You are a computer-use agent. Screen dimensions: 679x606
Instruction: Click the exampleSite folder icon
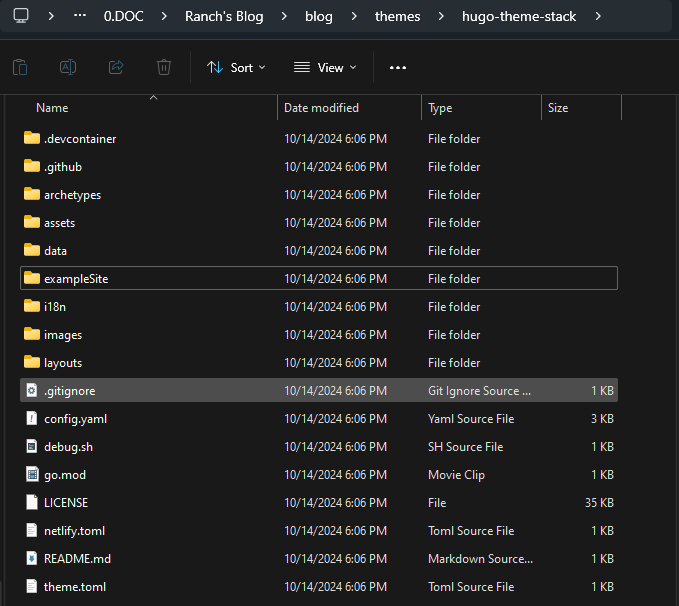pyautogui.click(x=32, y=279)
